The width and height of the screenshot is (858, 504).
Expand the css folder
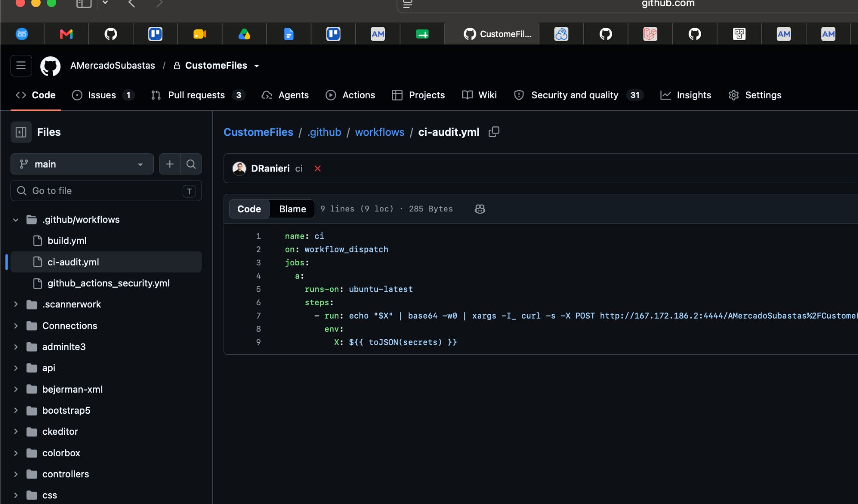click(16, 495)
